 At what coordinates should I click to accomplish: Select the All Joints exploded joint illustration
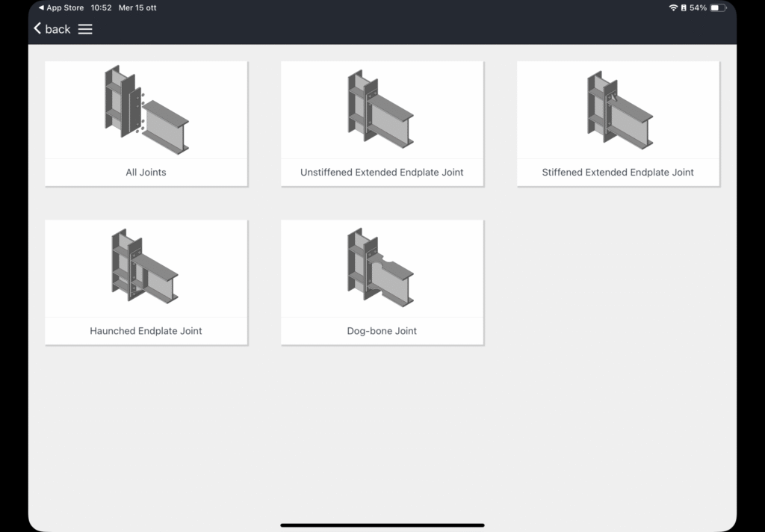click(146, 110)
